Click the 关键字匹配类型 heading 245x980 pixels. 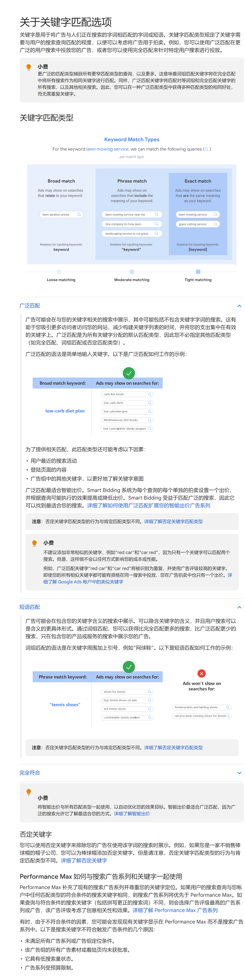(x=46, y=118)
